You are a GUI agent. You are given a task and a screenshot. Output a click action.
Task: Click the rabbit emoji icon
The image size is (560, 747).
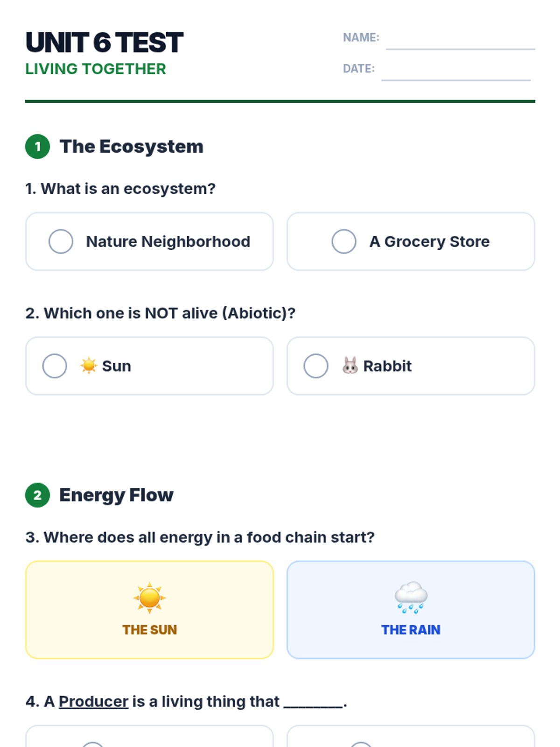[x=350, y=366]
